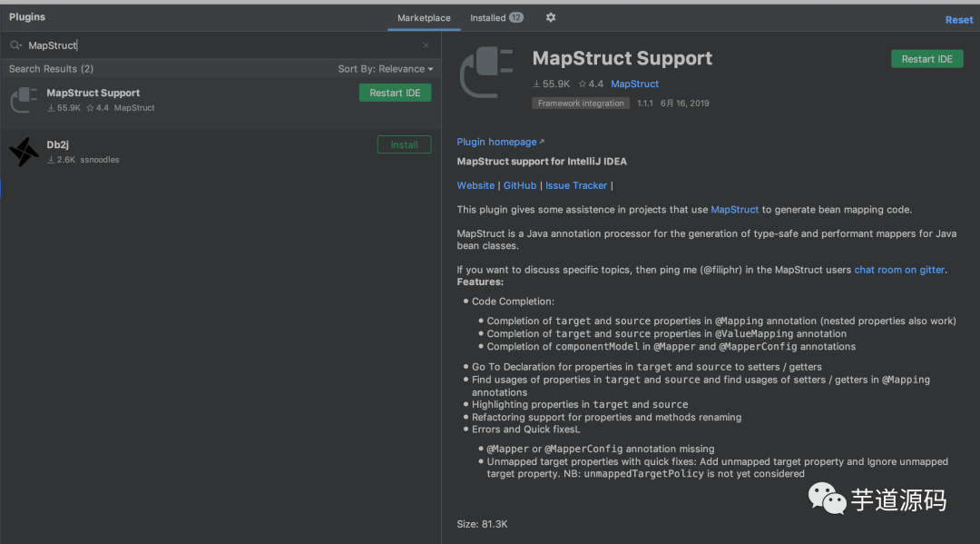
Task: Click the large MapStruct Support logo in details
Action: (x=486, y=73)
